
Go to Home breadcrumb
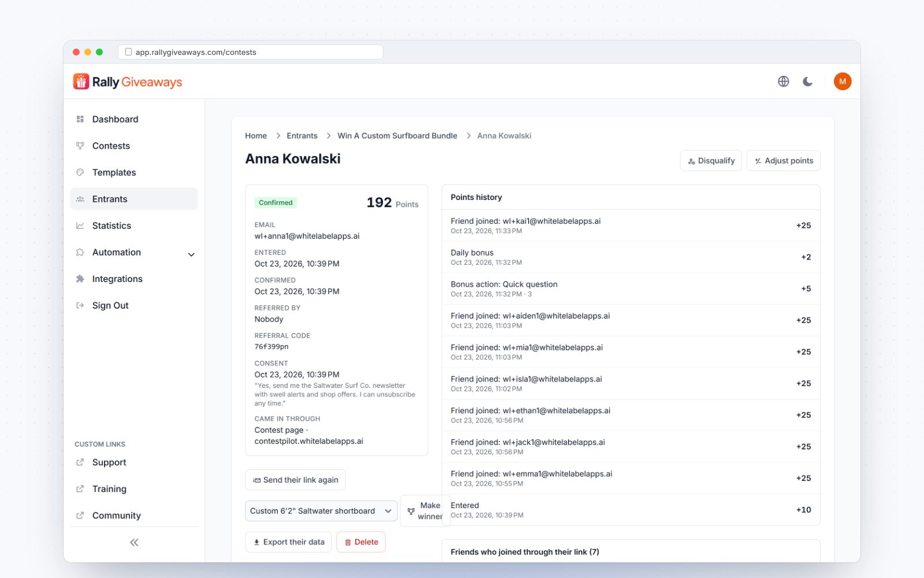[256, 136]
